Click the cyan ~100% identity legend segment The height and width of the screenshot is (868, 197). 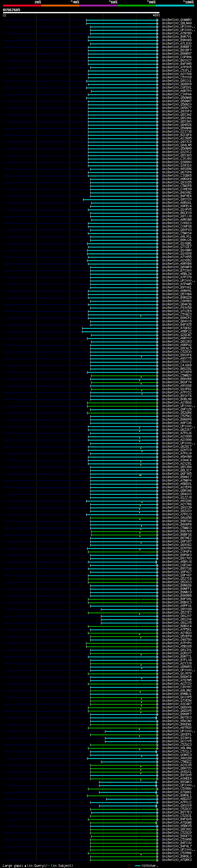[x=175, y=6]
